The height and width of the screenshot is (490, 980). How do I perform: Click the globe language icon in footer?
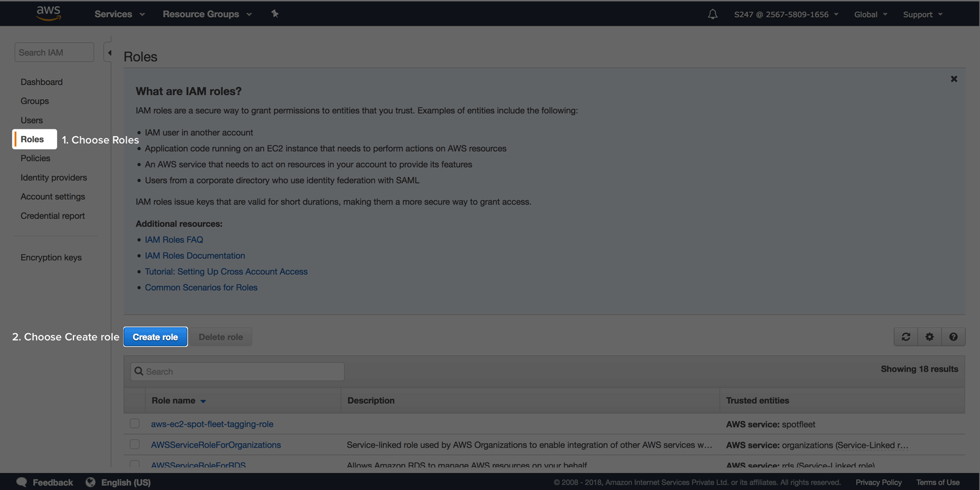91,482
